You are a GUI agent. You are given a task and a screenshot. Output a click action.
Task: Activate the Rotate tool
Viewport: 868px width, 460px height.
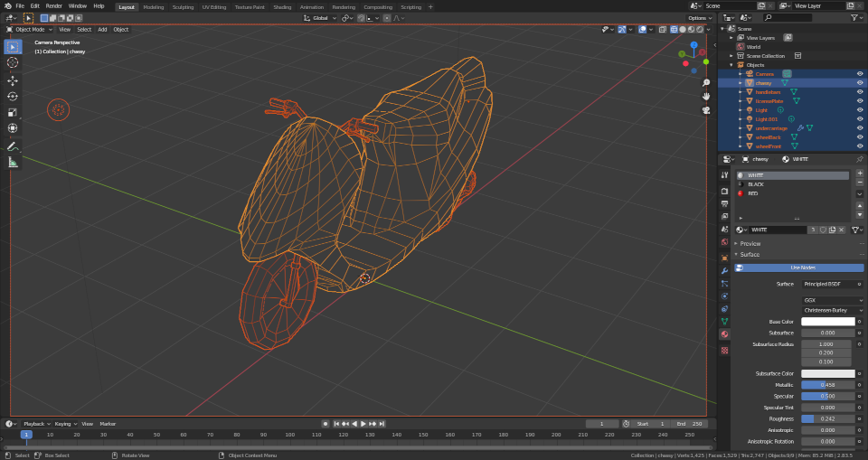(x=13, y=96)
